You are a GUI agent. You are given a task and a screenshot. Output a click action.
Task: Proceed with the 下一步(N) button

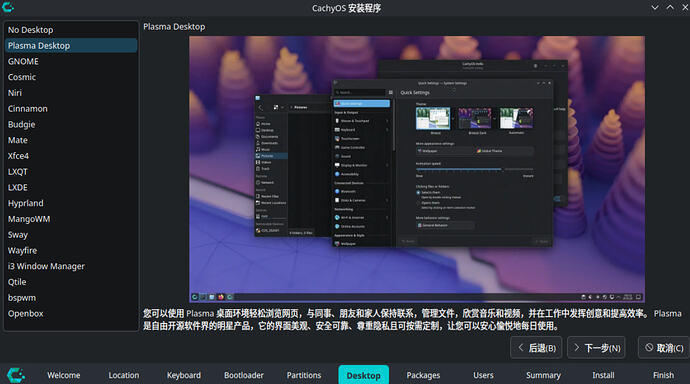click(x=596, y=348)
